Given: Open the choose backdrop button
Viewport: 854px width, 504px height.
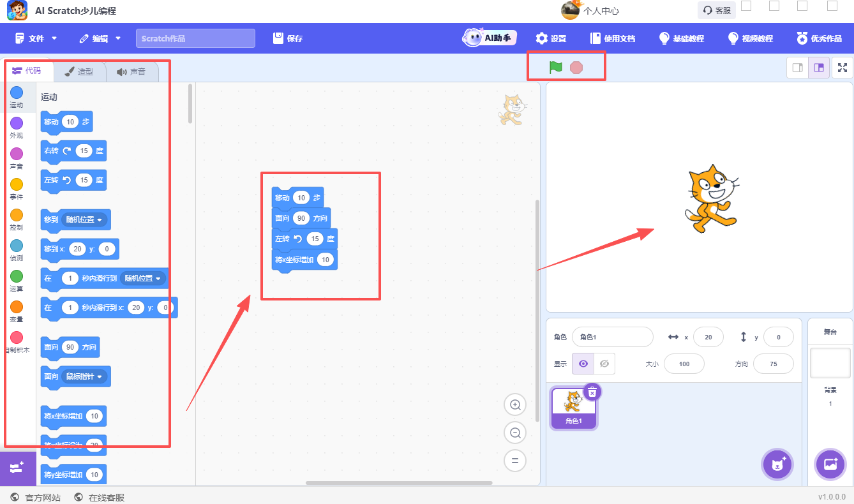Looking at the screenshot, I should point(830,464).
